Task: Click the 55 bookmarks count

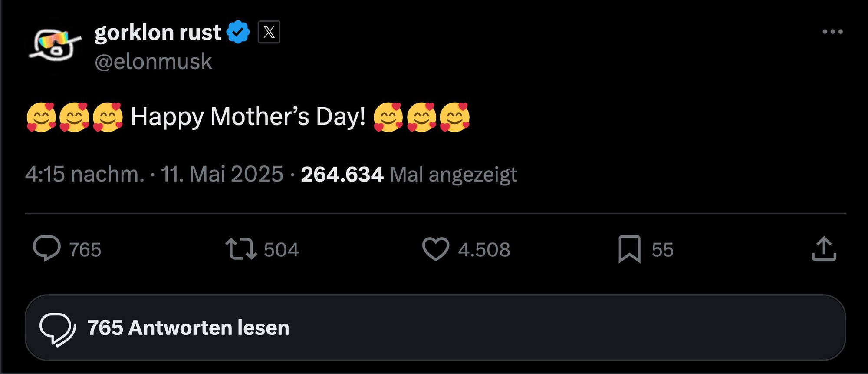Action: click(662, 250)
